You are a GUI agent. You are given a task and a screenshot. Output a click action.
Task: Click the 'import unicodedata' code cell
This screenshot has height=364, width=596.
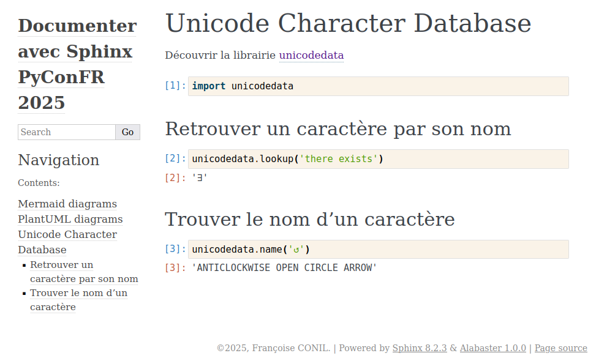pyautogui.click(x=378, y=86)
